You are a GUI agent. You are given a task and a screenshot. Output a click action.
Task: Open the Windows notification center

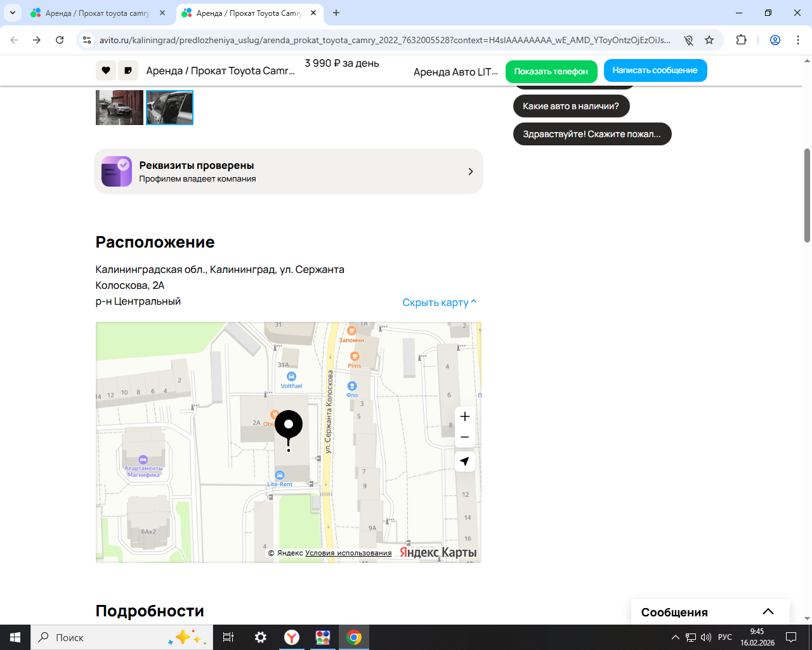tap(791, 637)
